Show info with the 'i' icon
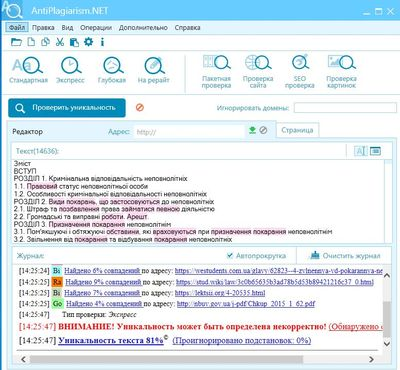The width and height of the screenshot is (400, 370). click(x=102, y=42)
